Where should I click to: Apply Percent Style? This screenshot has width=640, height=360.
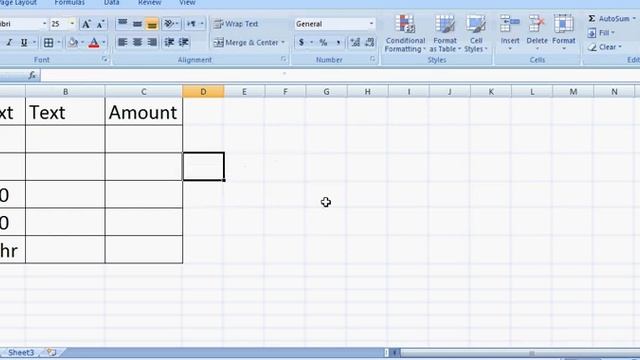point(323,42)
